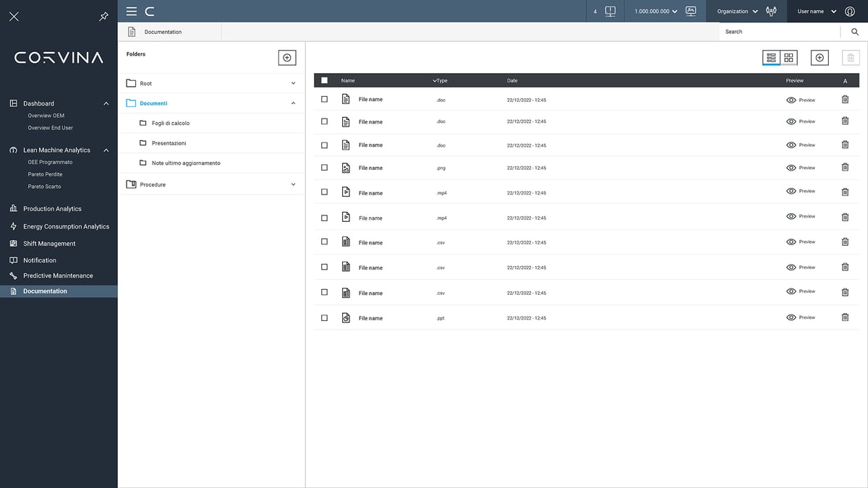Click the plus icon to add a folder
This screenshot has width=868, height=488.
pyautogui.click(x=287, y=57)
